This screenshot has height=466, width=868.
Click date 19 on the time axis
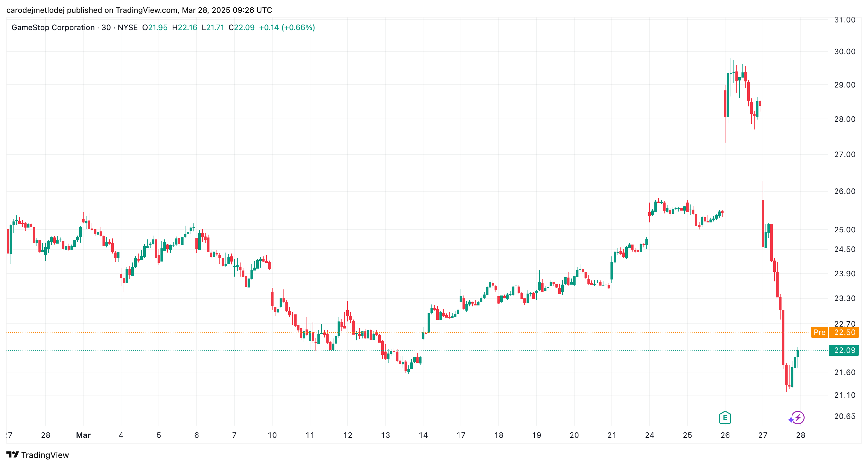coord(536,435)
